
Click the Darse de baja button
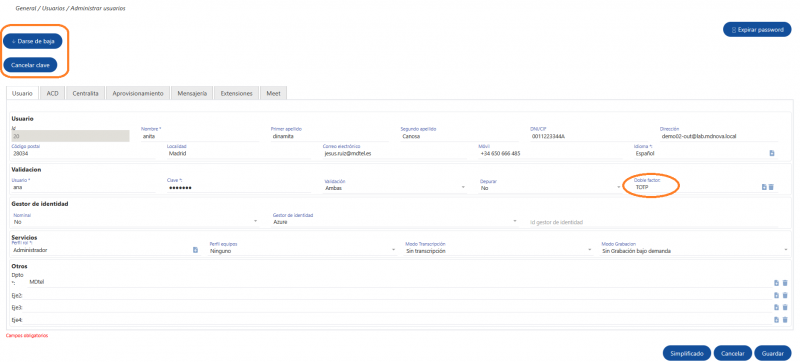[33, 41]
